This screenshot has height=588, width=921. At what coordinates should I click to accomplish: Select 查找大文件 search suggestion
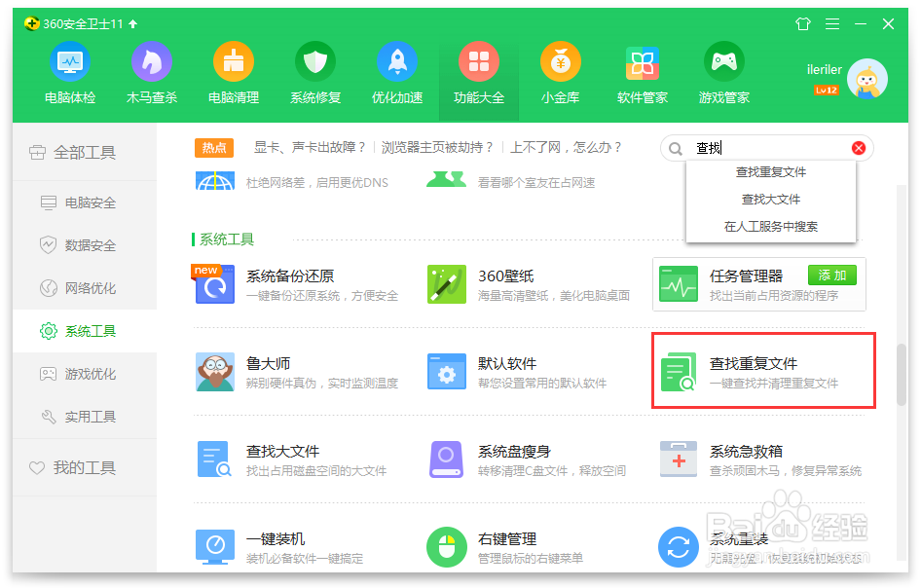pyautogui.click(x=771, y=200)
